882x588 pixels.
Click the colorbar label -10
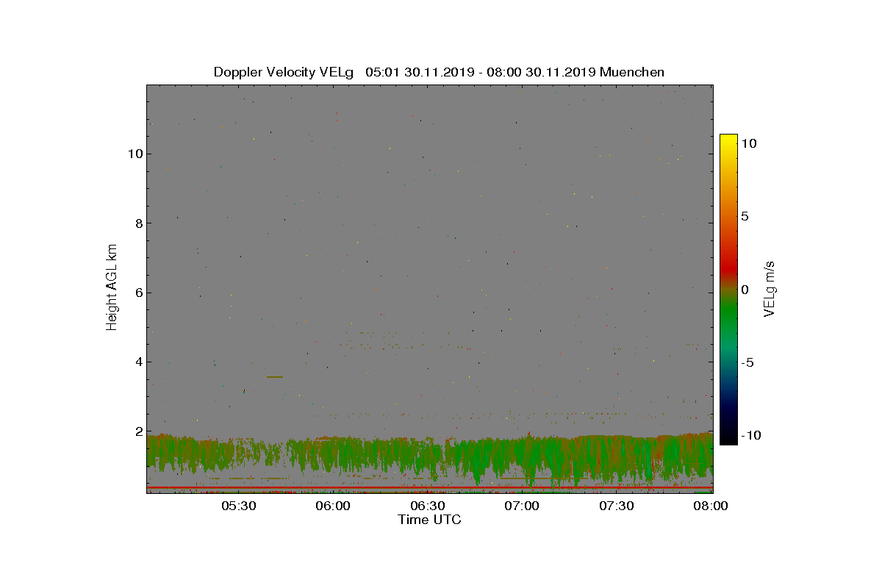pos(751,435)
